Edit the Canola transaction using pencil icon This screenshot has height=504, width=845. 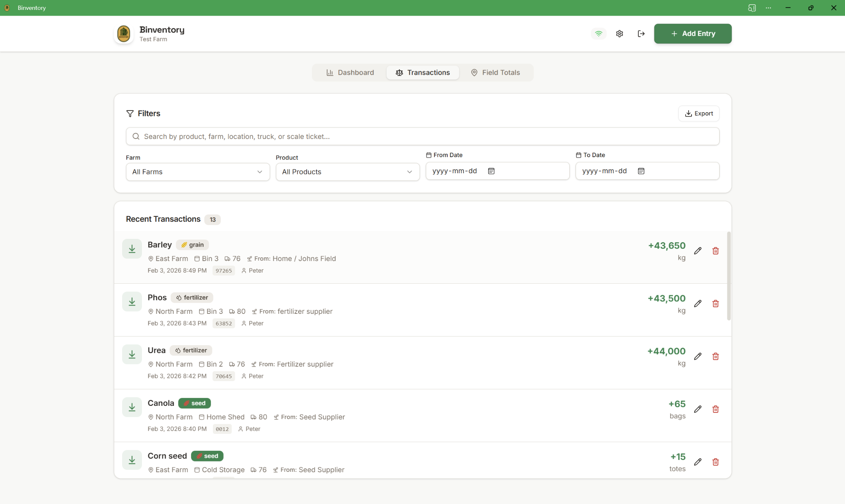tap(698, 409)
